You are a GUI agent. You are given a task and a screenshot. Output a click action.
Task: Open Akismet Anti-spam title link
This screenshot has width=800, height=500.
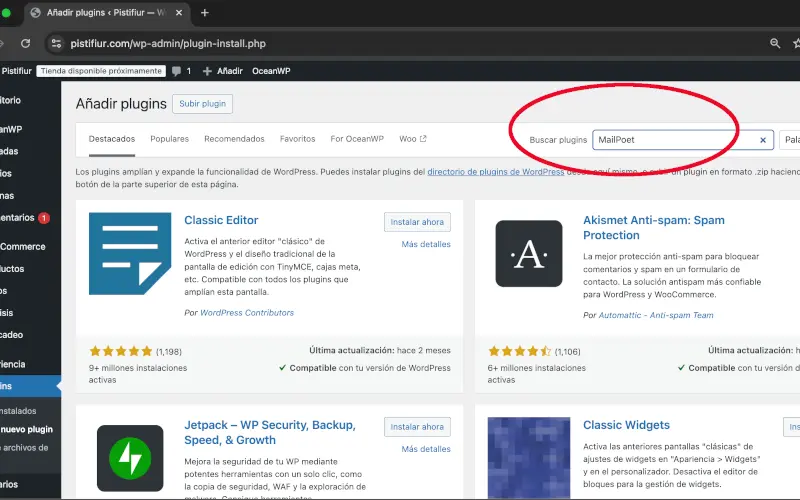[x=654, y=228]
